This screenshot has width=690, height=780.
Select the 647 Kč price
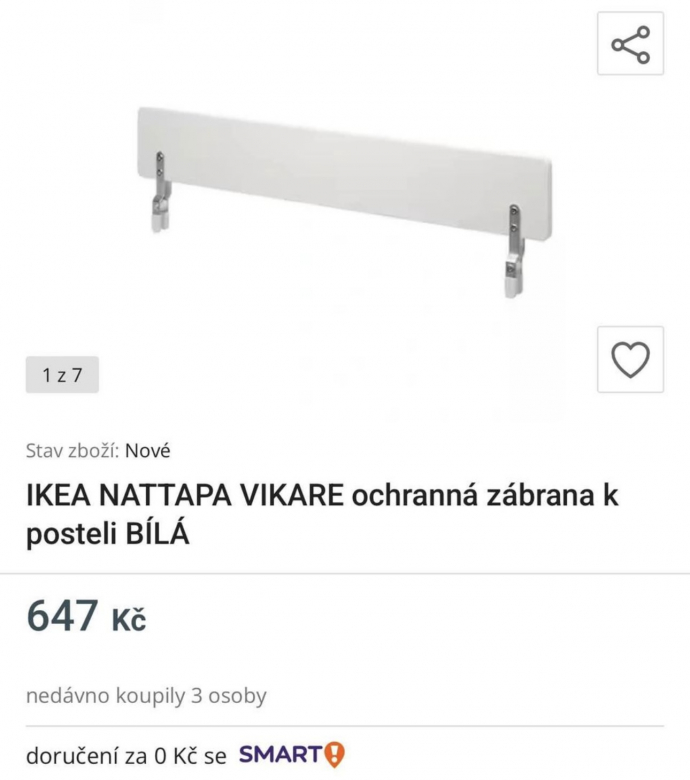86,616
